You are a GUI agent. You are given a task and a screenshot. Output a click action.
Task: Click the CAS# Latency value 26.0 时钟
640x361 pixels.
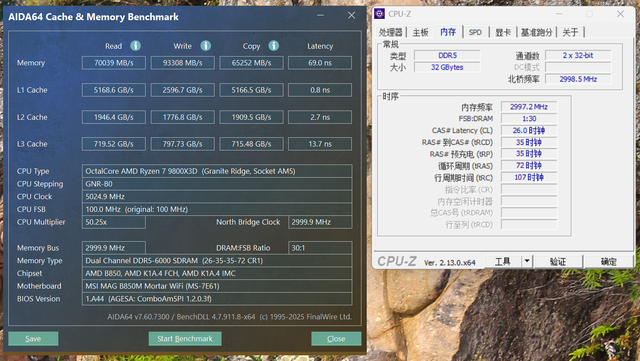click(529, 130)
